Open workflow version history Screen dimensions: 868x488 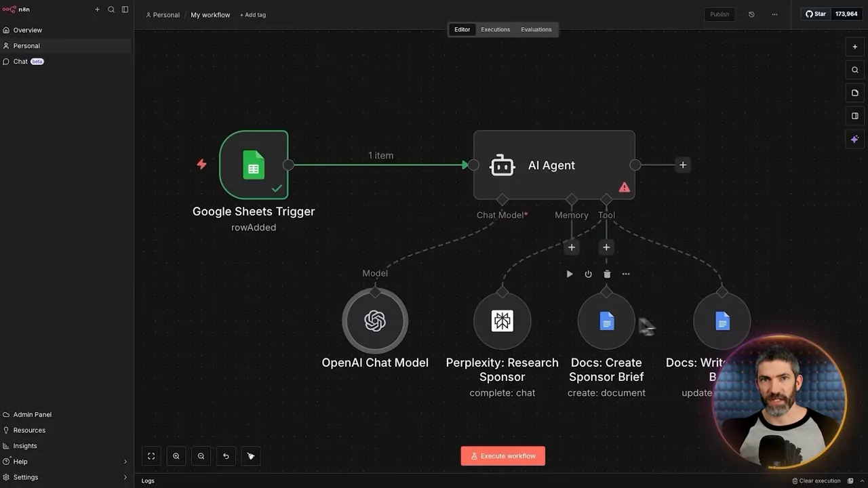(x=751, y=14)
